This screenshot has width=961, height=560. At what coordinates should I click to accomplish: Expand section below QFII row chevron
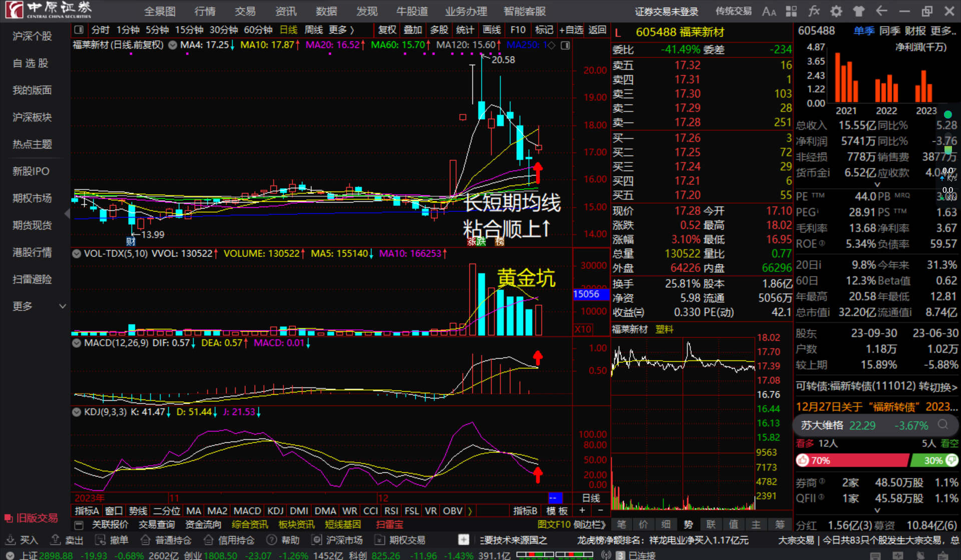877,510
